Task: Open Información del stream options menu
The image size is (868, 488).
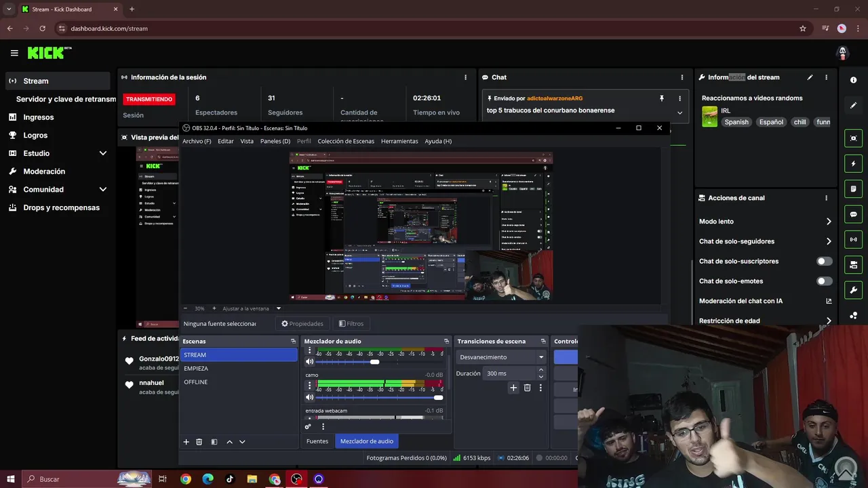Action: (826, 77)
